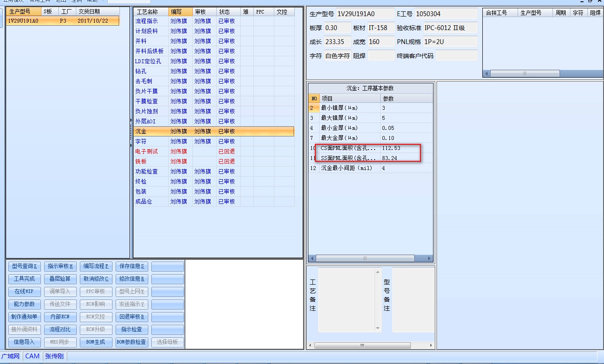
Task: Click the 流程对比 button
Action: pos(60,330)
